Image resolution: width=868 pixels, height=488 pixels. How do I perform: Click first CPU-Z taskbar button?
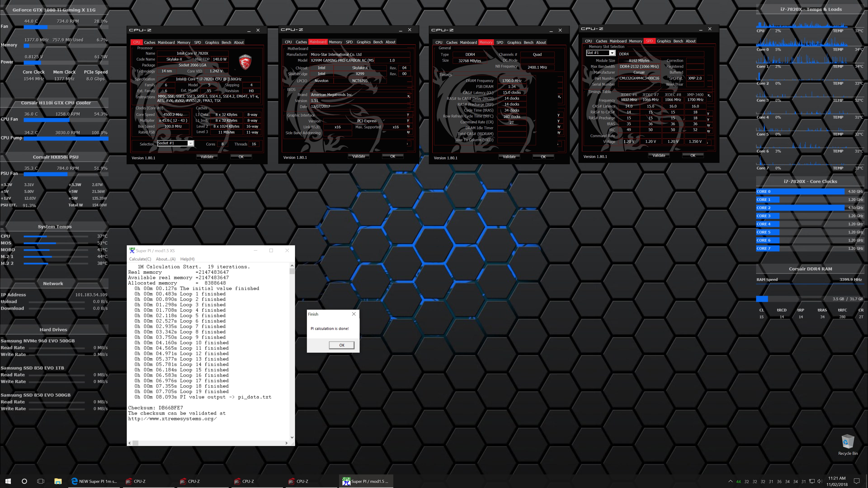point(149,481)
